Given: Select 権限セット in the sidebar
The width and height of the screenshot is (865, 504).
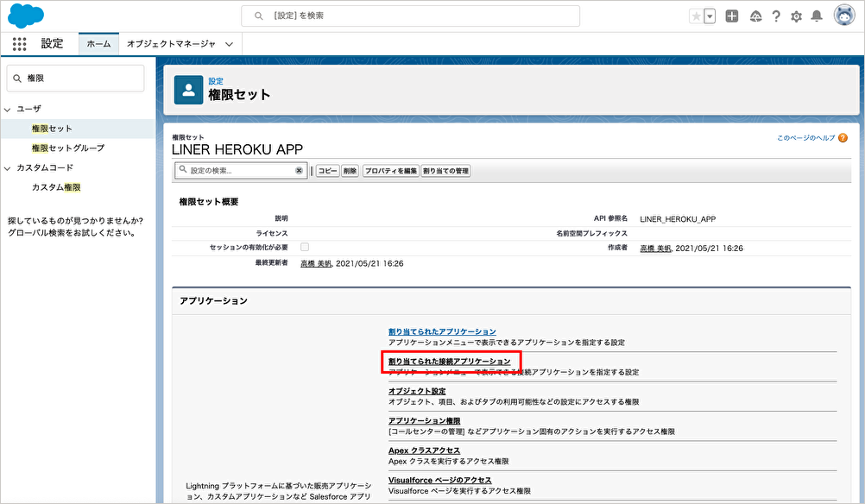Looking at the screenshot, I should pyautogui.click(x=52, y=129).
